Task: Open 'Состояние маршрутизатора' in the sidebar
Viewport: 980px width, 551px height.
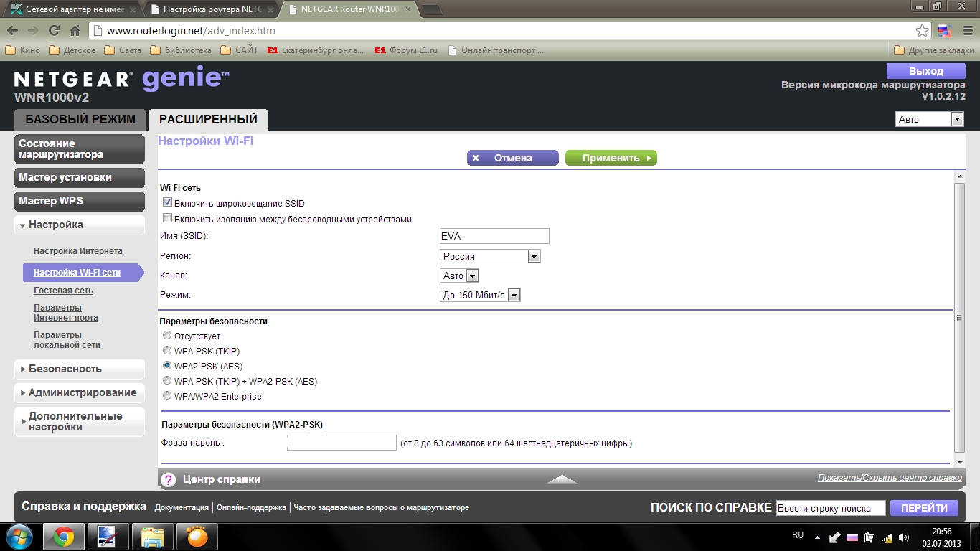Action: coord(79,149)
